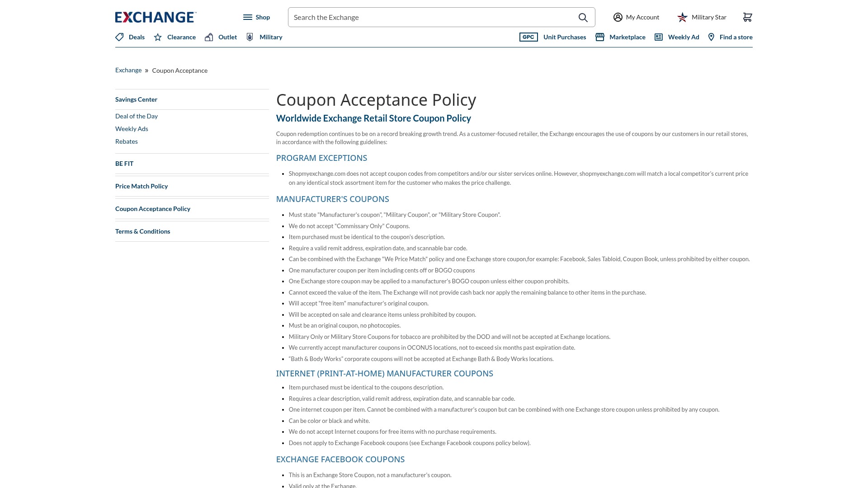The image size is (868, 488).
Task: Click the Outlet icon
Action: coord(209,37)
